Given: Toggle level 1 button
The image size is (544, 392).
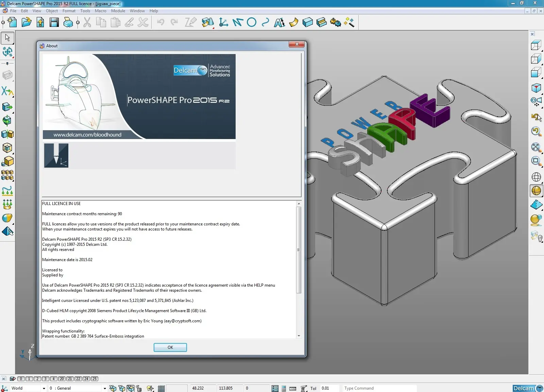Looking at the screenshot, I should click(x=29, y=379).
